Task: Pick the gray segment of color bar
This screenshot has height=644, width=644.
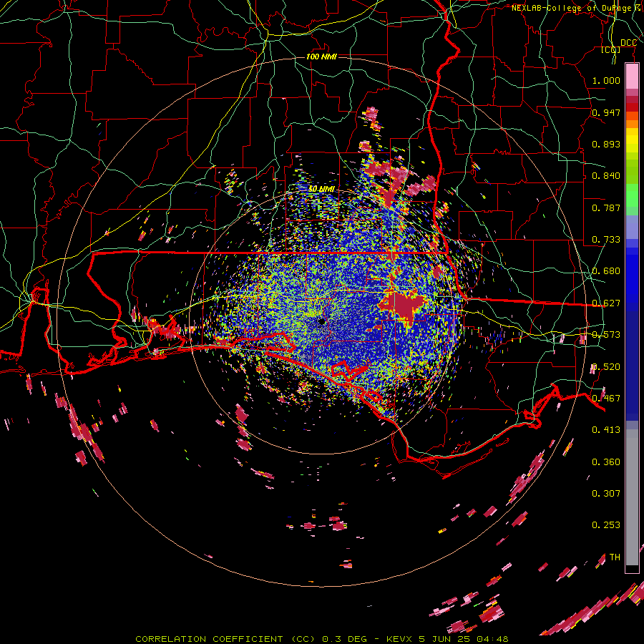Action: [632, 497]
